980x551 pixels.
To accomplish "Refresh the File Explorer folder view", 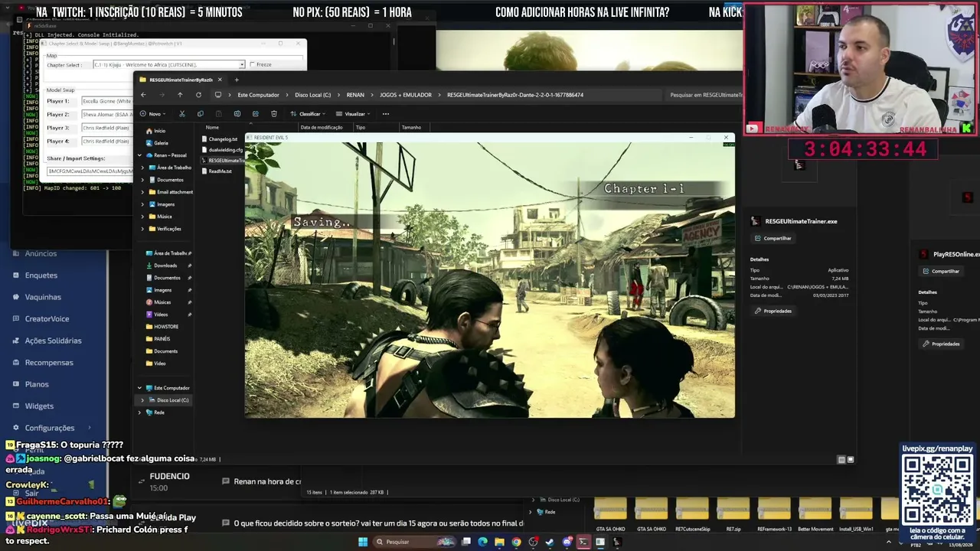I will tap(198, 95).
